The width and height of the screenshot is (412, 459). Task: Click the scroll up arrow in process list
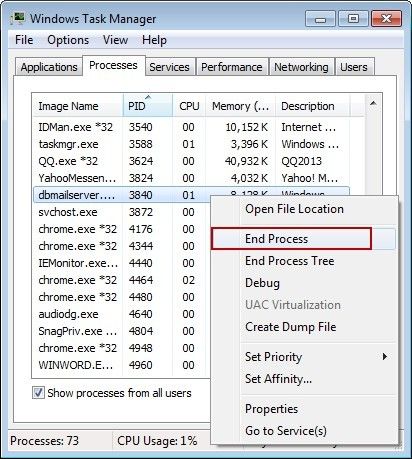[x=373, y=104]
